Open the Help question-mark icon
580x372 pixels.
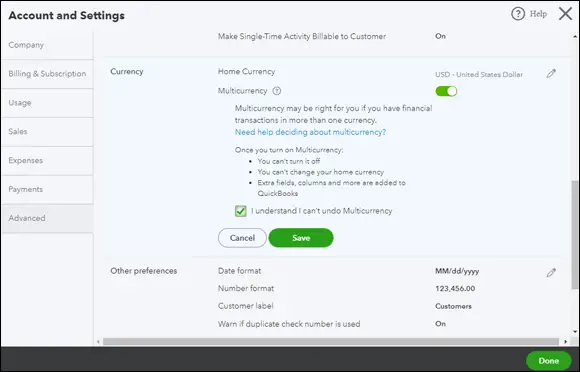pyautogui.click(x=518, y=14)
